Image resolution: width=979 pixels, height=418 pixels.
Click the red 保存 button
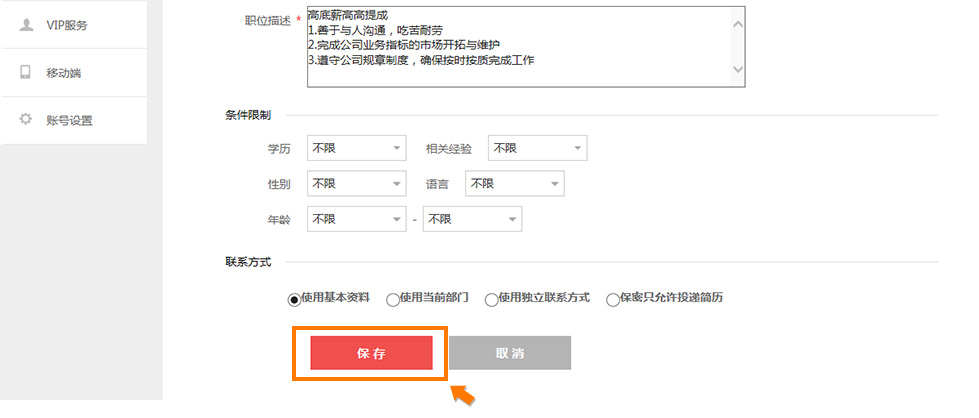(x=371, y=353)
